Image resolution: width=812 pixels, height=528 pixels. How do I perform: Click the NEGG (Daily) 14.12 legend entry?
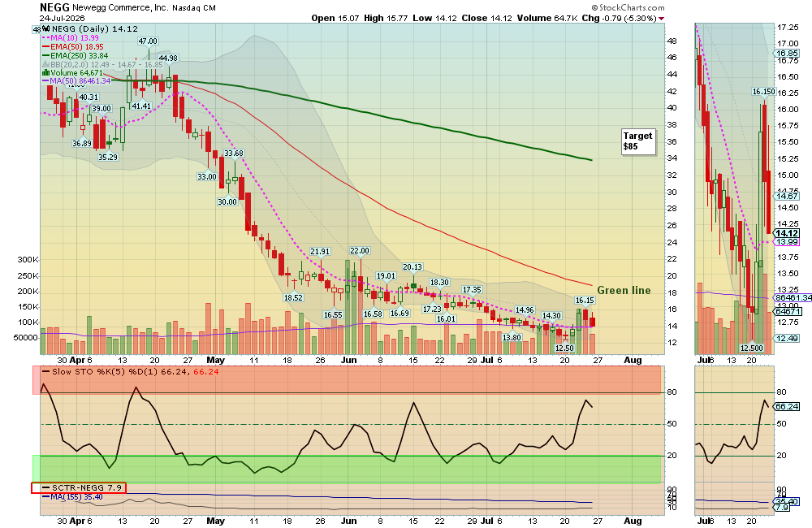coord(90,29)
